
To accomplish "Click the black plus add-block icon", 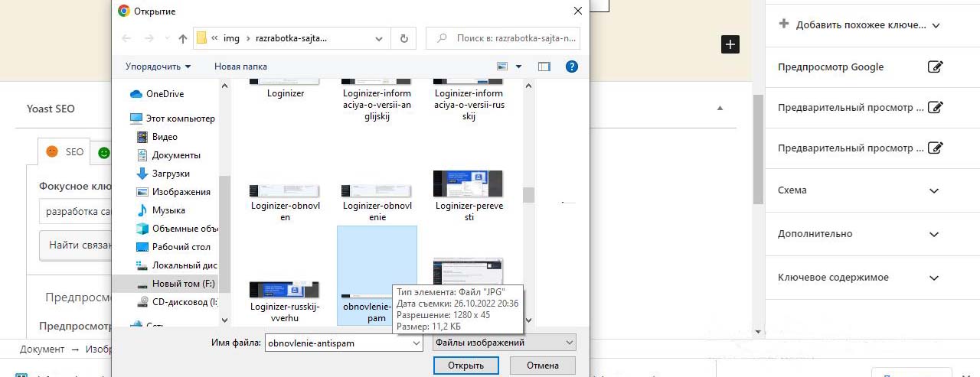I will click(730, 44).
